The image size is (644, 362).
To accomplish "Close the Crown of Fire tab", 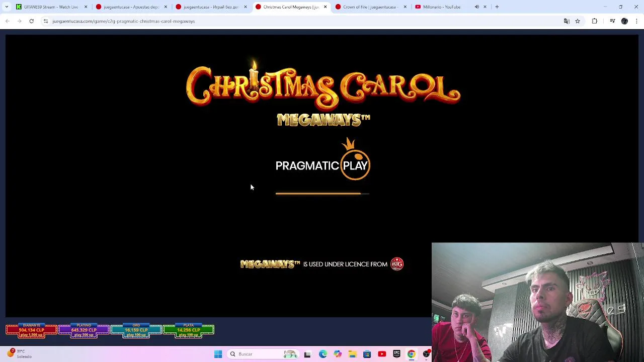I will (x=405, y=7).
